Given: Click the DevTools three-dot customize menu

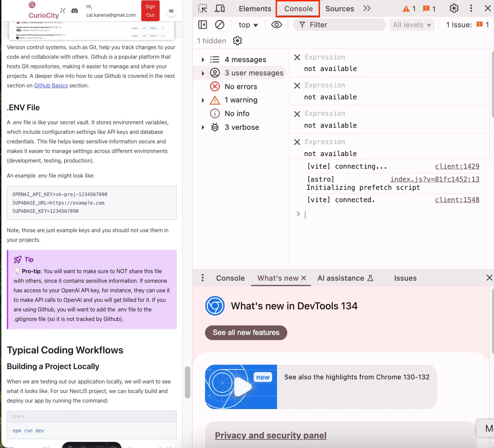Looking at the screenshot, I should [471, 9].
